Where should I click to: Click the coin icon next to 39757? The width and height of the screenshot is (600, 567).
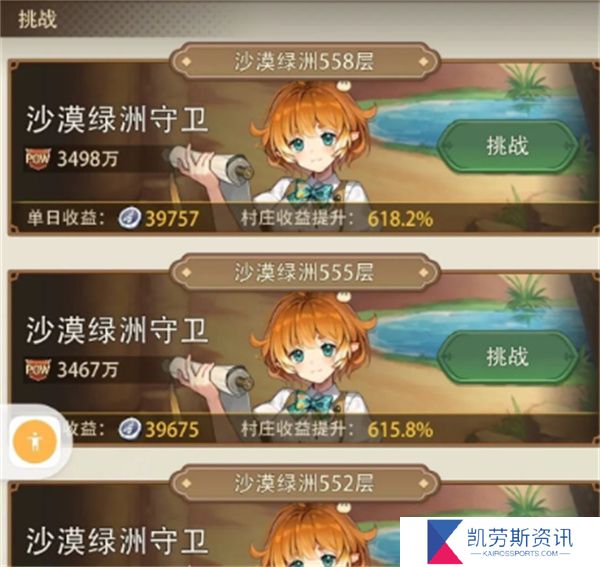pyautogui.click(x=129, y=218)
